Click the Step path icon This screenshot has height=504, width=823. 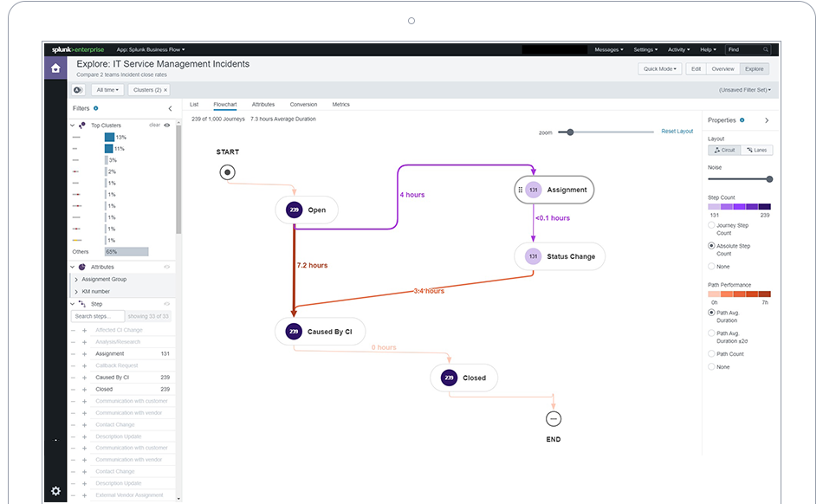82,304
